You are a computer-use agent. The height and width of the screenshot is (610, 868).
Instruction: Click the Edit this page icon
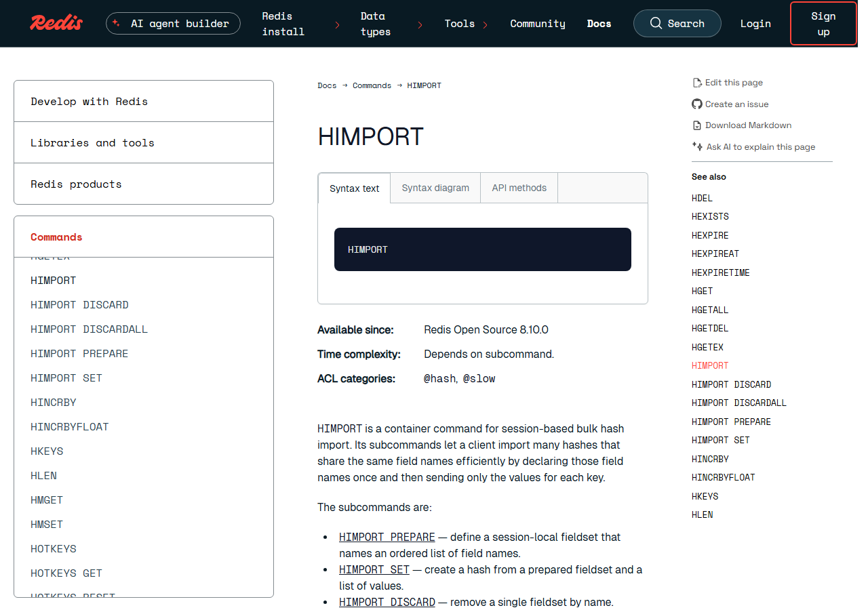point(697,83)
